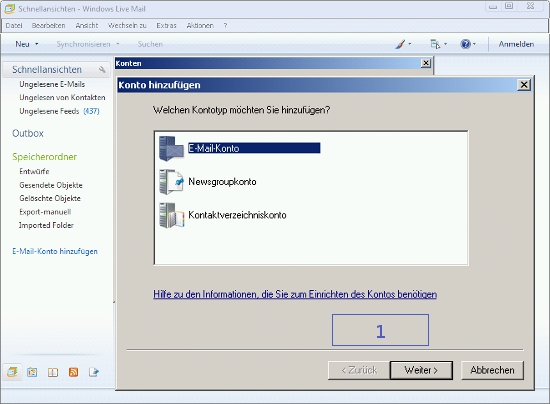The width and height of the screenshot is (550, 404).
Task: Click the Windows Live Mail title icon
Action: (9, 9)
